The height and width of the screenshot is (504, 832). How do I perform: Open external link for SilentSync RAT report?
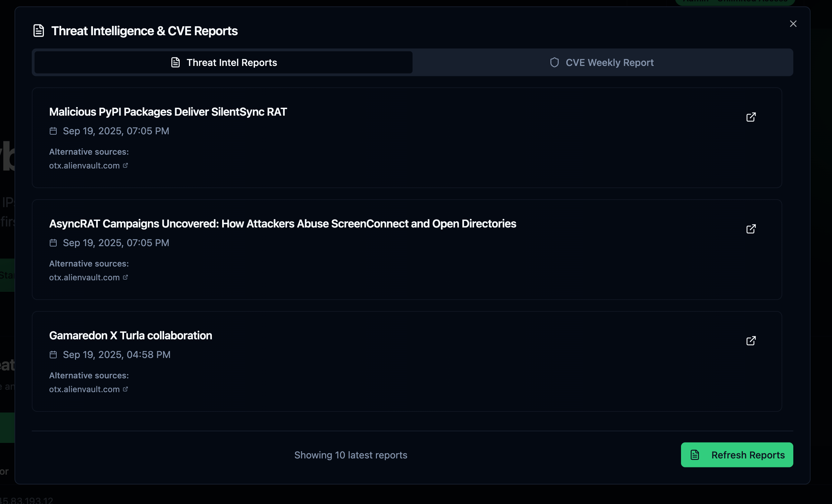coord(751,117)
